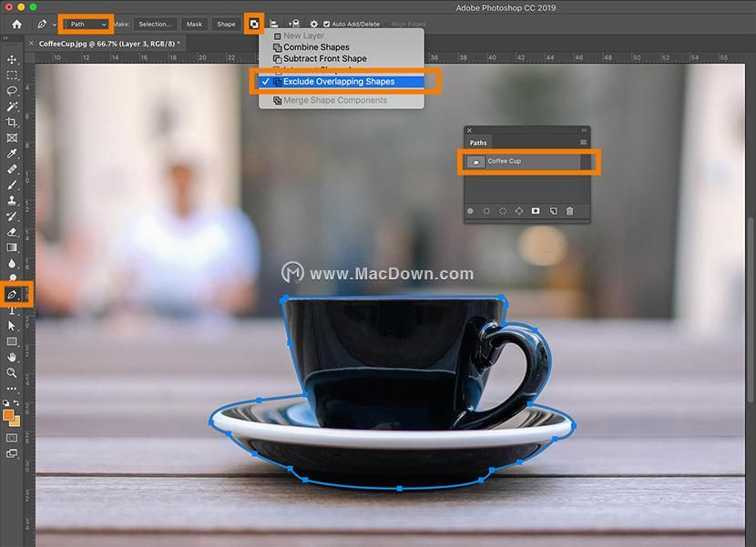Screen dimensions: 756x547
Task: Open the background color swatch
Action: pos(15,421)
